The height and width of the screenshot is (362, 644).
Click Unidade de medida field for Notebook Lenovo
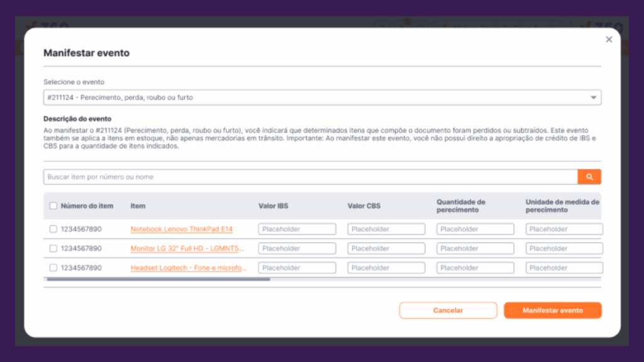pos(563,229)
